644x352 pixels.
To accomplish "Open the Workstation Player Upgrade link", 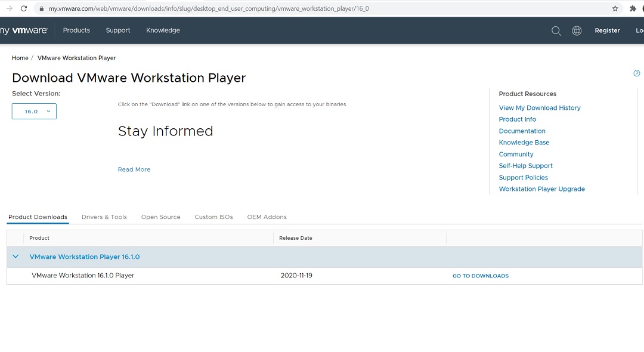I will [x=541, y=189].
